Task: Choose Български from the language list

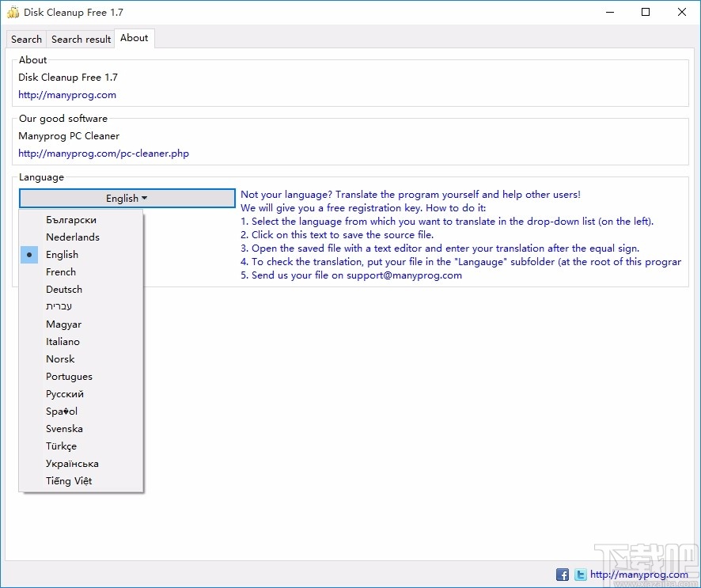Action: [x=81, y=219]
